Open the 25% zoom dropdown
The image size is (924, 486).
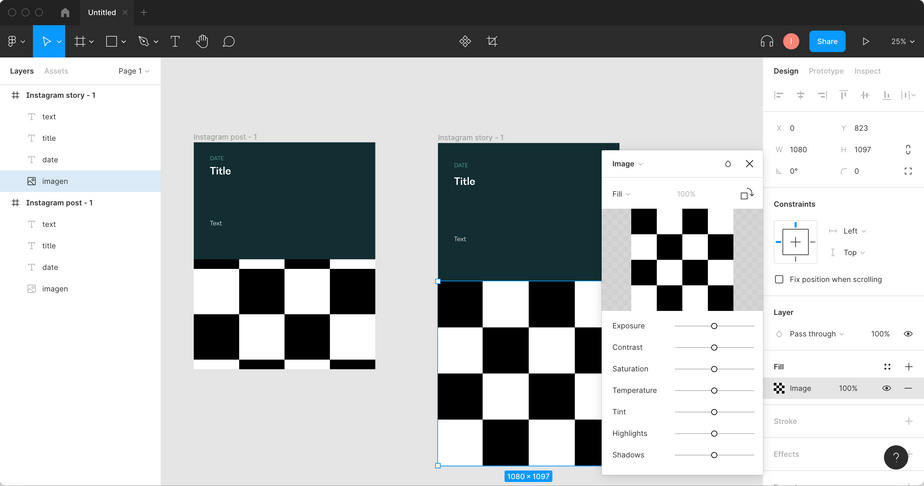point(902,41)
